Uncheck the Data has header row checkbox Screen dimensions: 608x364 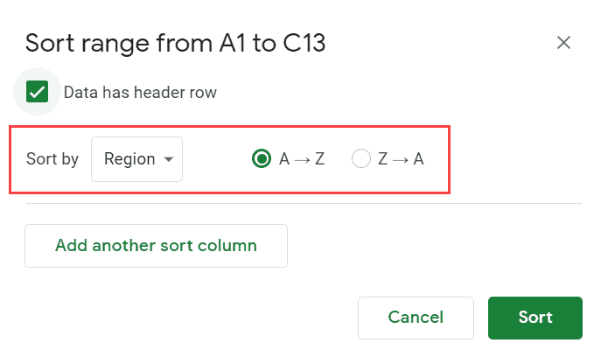37,92
